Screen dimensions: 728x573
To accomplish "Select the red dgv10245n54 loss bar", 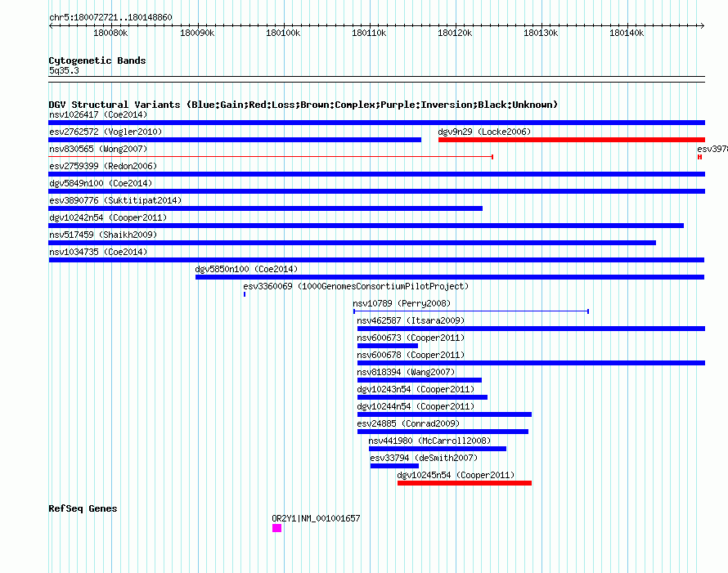I will pos(465,483).
